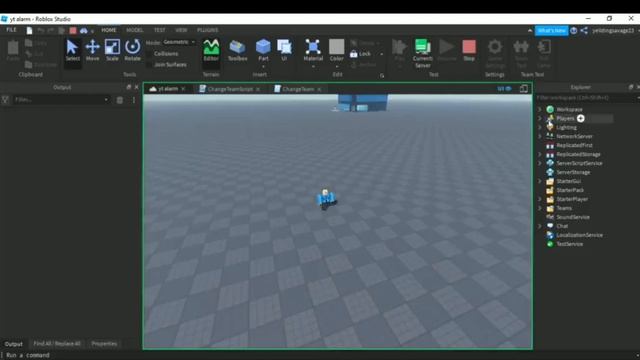Open the Mode Geometric dropdown

tap(179, 42)
